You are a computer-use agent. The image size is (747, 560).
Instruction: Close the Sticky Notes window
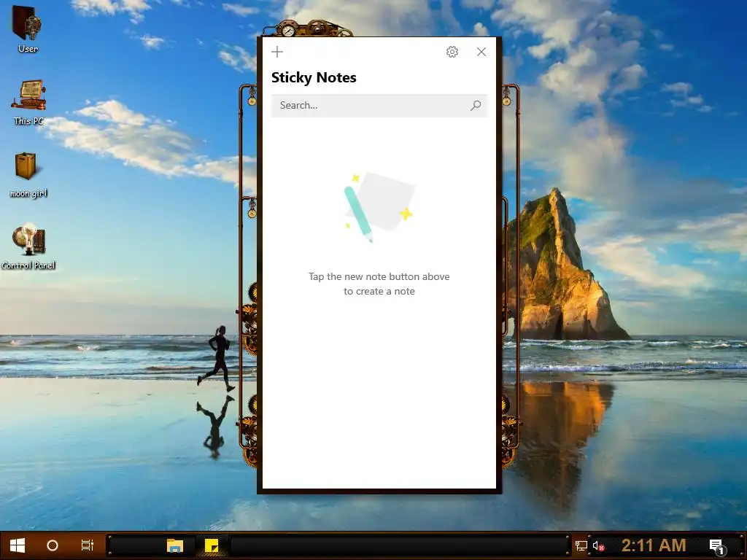tap(481, 52)
